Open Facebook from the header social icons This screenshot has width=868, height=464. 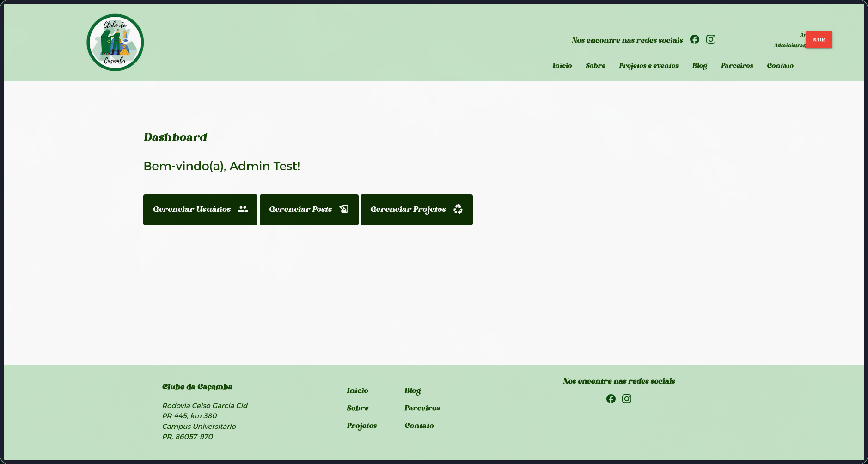695,39
